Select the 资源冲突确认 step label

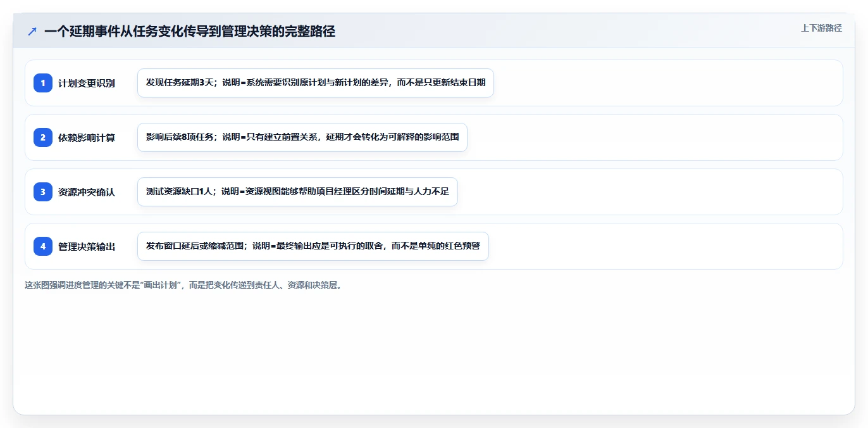click(x=87, y=192)
